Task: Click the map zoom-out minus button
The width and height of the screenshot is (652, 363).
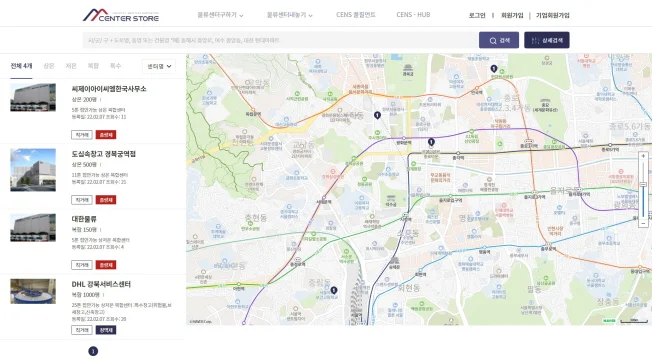Action: 643,223
